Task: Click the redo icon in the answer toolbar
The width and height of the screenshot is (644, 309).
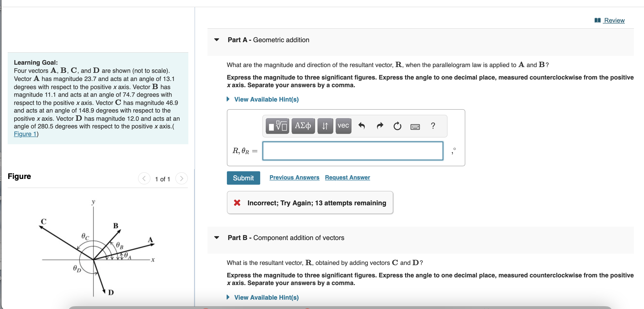Action: pos(379,126)
